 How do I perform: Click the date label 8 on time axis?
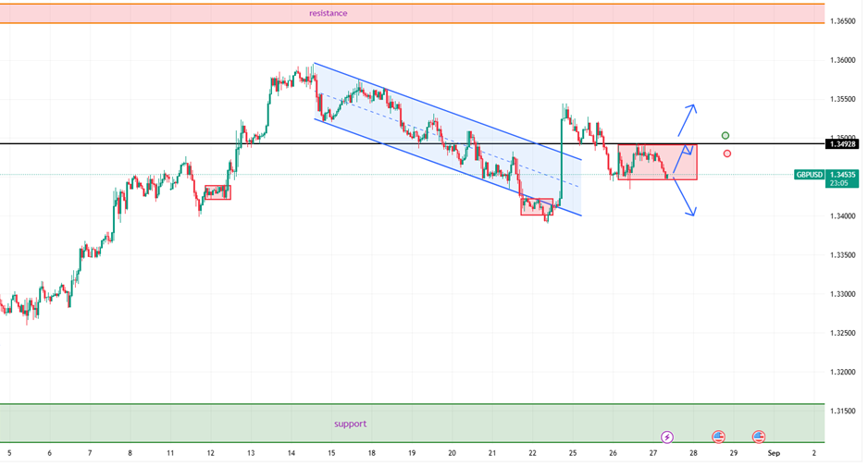[x=130, y=453]
